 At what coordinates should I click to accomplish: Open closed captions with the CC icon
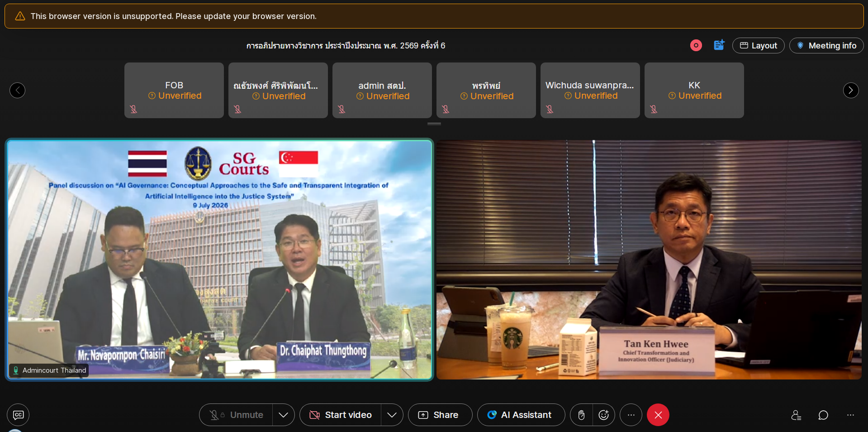(x=18, y=415)
